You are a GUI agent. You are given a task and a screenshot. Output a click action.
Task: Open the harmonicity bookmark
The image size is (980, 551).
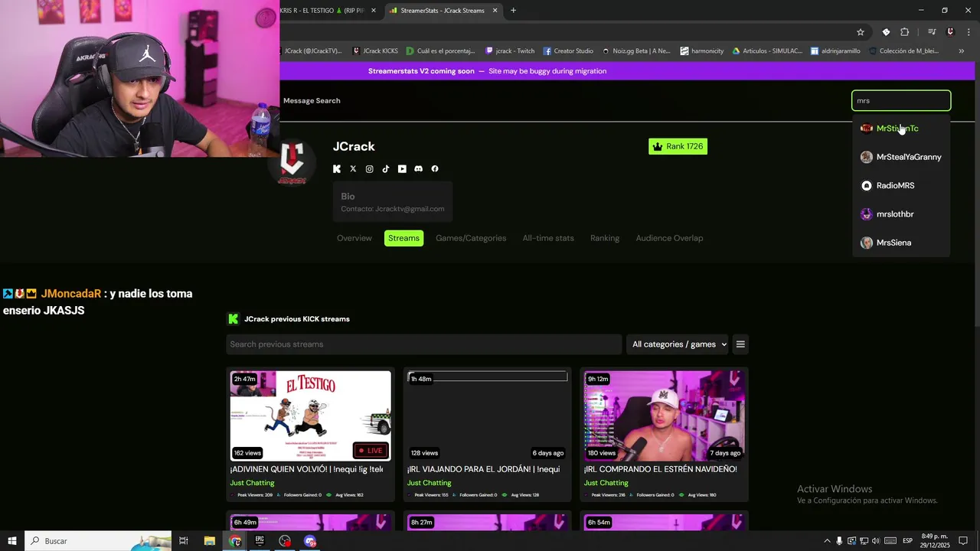[x=702, y=51]
